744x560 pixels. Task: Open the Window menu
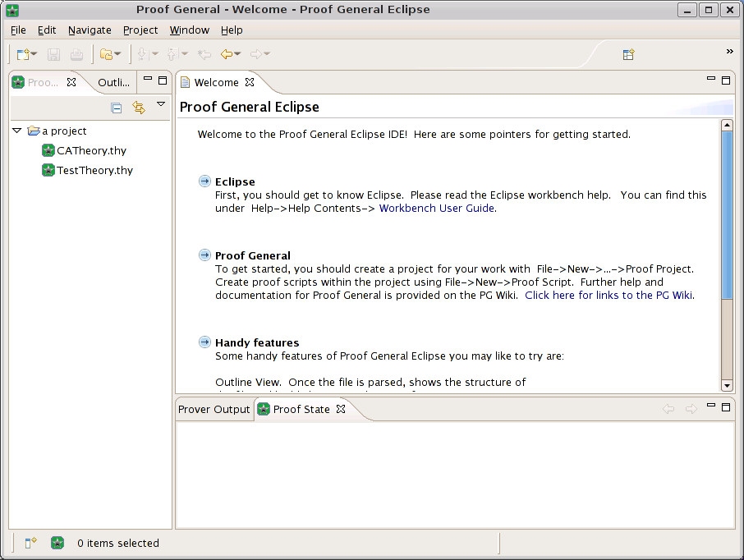point(190,30)
